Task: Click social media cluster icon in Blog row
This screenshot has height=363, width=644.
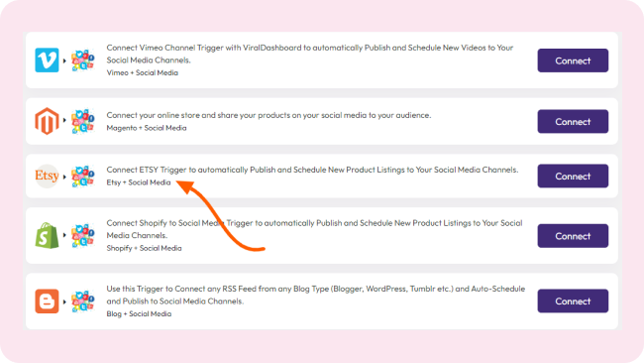Action: click(83, 301)
